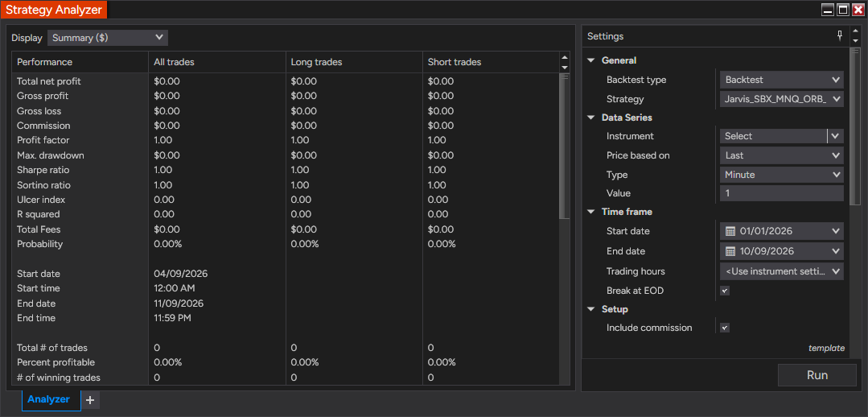Select the Total Fees row label
Viewport: 868px width, 417px height.
[x=39, y=229]
